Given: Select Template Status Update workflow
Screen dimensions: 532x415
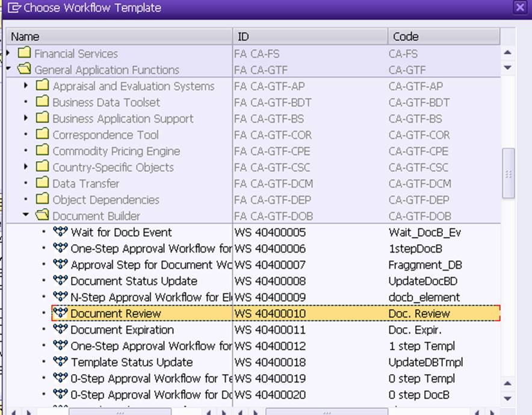Looking at the screenshot, I should point(132,363).
